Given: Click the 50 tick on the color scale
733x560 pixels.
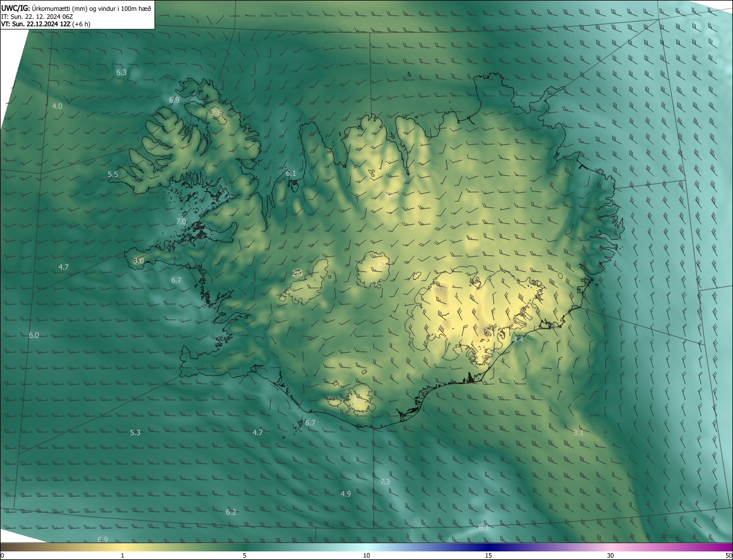Looking at the screenshot, I should point(728,556).
